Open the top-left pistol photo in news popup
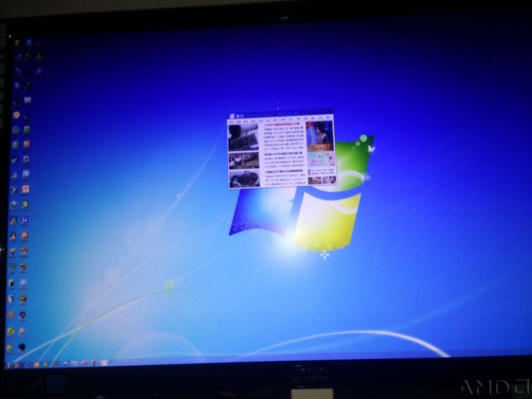This screenshot has width=532, height=399. 243,137
